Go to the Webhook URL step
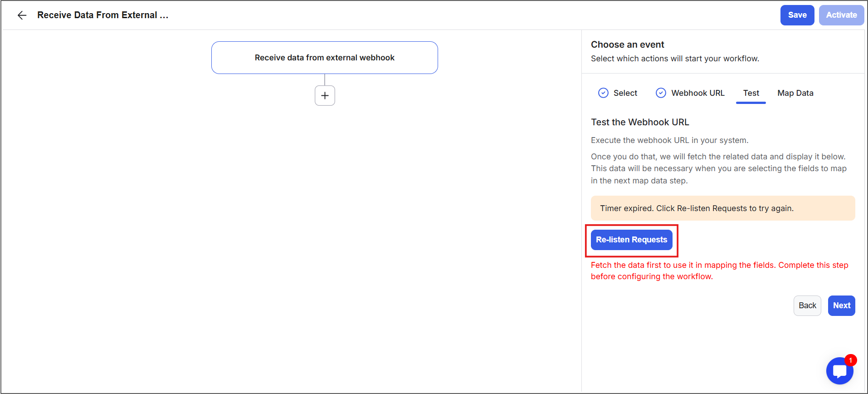The height and width of the screenshot is (394, 868). tap(697, 93)
